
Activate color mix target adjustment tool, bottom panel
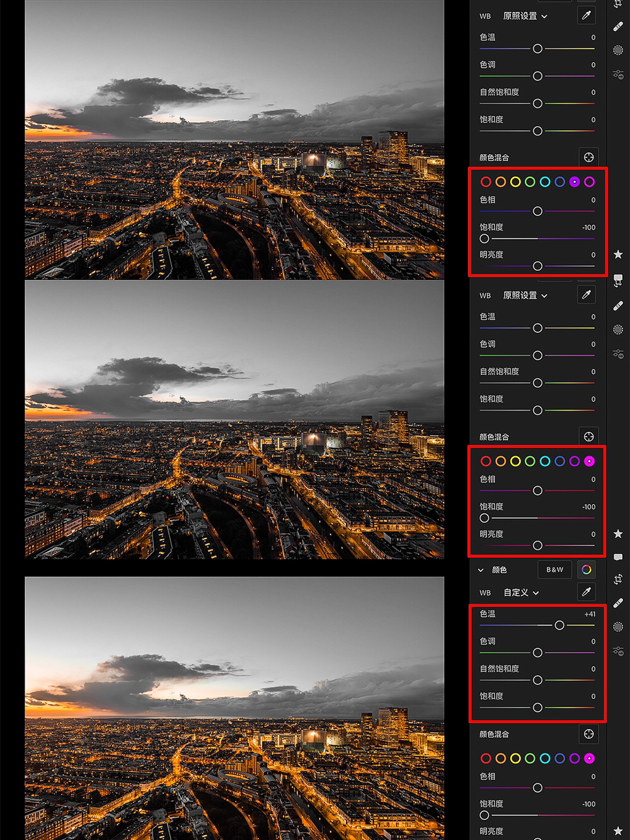(x=588, y=734)
